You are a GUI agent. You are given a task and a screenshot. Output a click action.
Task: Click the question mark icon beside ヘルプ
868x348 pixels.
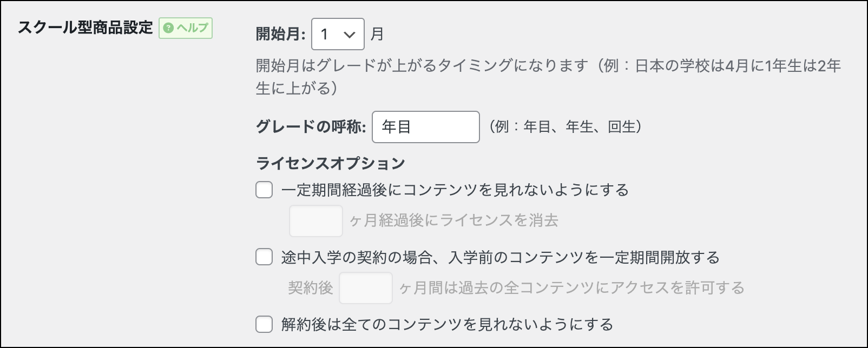[x=168, y=28]
